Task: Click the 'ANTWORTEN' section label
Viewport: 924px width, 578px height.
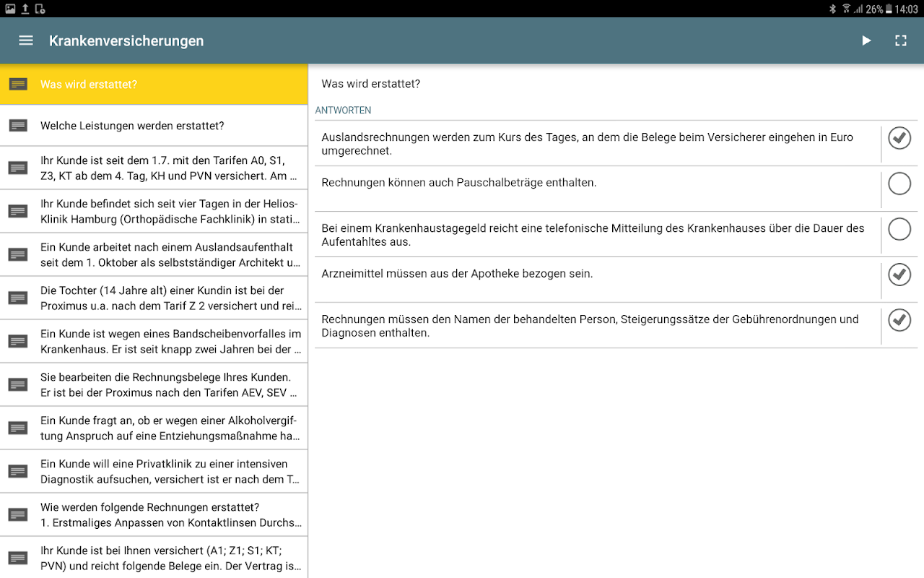Action: 344,111
